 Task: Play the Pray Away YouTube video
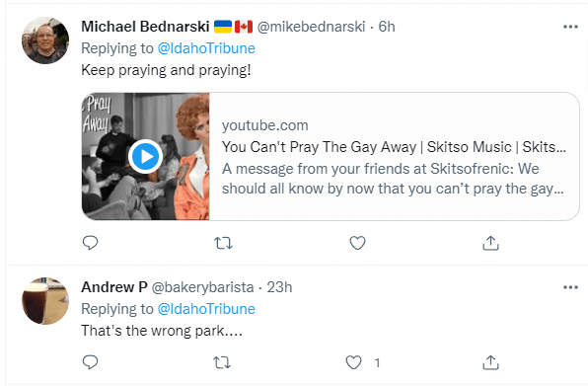[145, 156]
